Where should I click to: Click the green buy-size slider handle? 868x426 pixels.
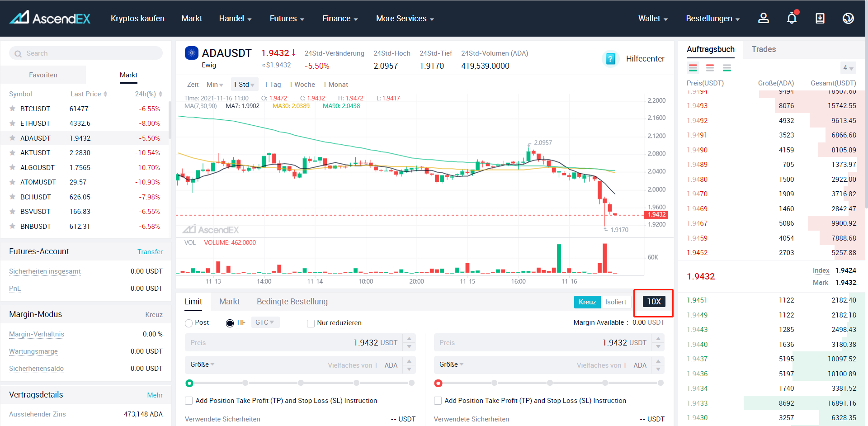pos(189,383)
